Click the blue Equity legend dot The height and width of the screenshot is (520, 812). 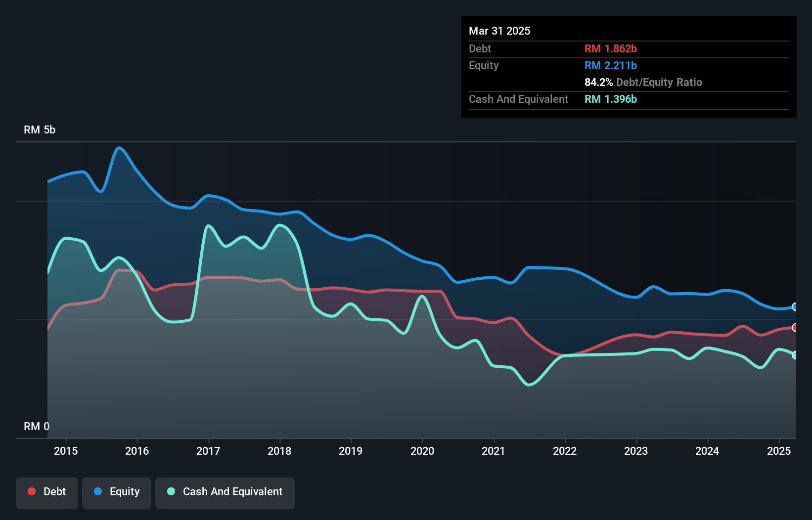coord(97,491)
